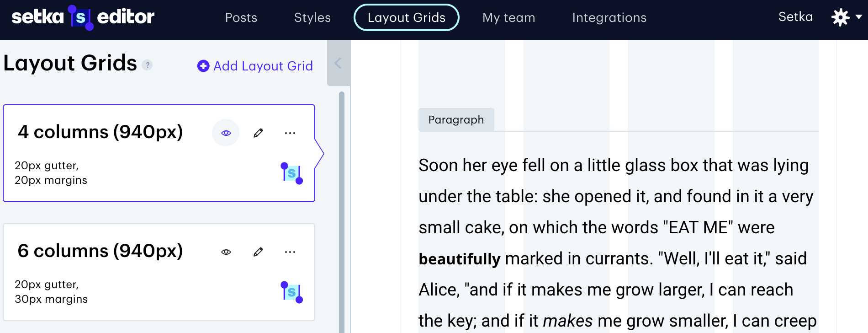Expand the account dropdown arrow
Screen dimensions: 868x333
point(858,17)
